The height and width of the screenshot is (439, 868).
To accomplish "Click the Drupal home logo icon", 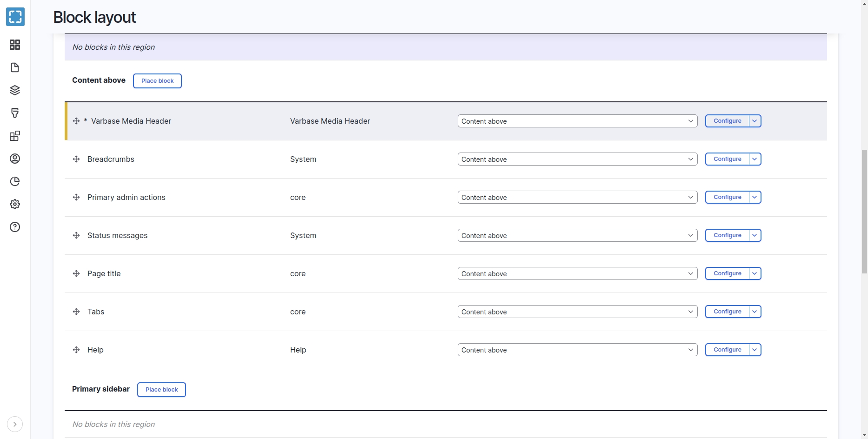I will pos(15,17).
